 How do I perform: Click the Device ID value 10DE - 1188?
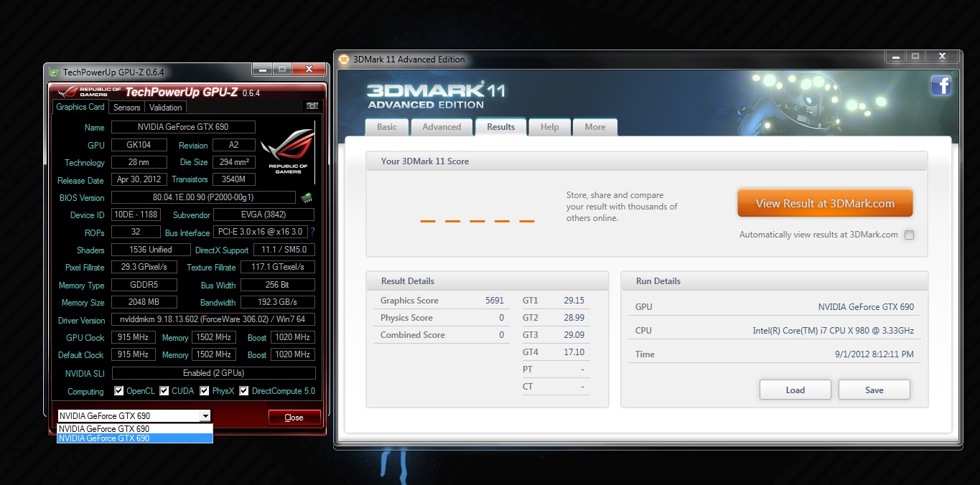pyautogui.click(x=136, y=215)
